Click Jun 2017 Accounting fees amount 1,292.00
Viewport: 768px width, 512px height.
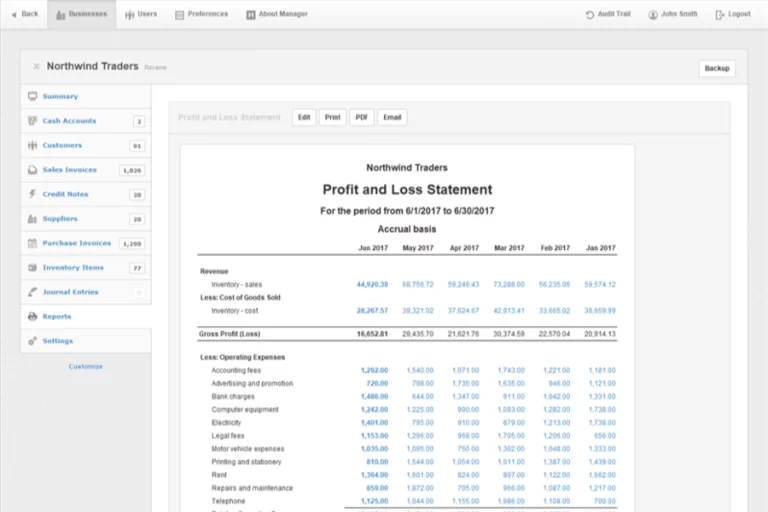pyautogui.click(x=375, y=370)
